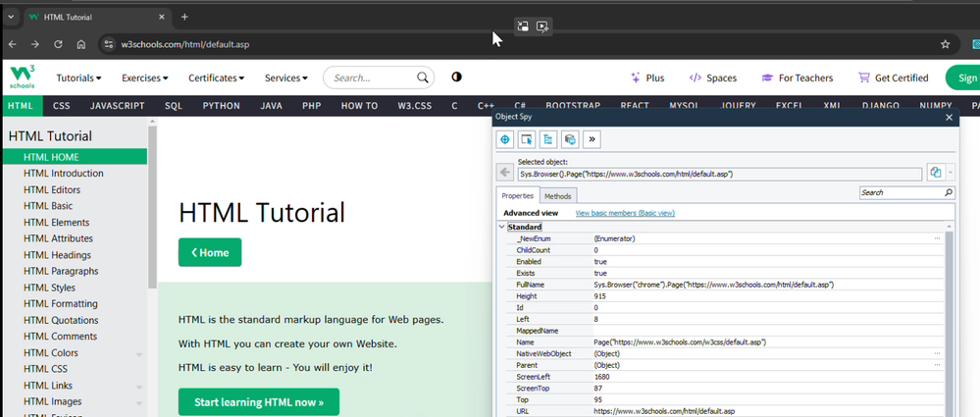Click the Object Browser tree icon
The height and width of the screenshot is (417, 980).
pos(547,140)
